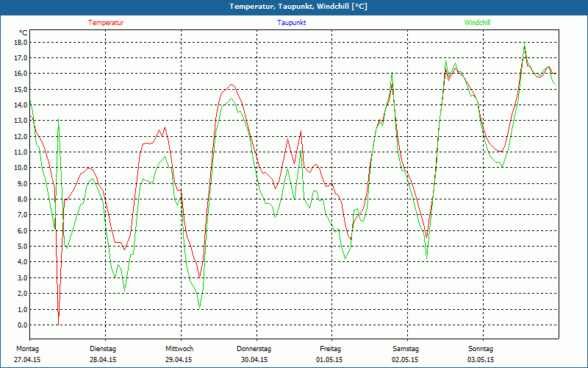This screenshot has height=368, width=588.
Task: Click the 17,0 y-axis value
Action: coord(22,58)
